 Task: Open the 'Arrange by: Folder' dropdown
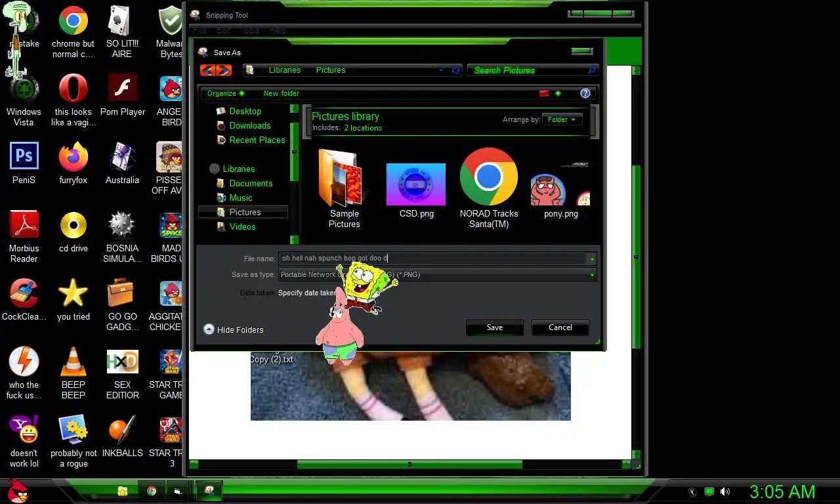(562, 119)
